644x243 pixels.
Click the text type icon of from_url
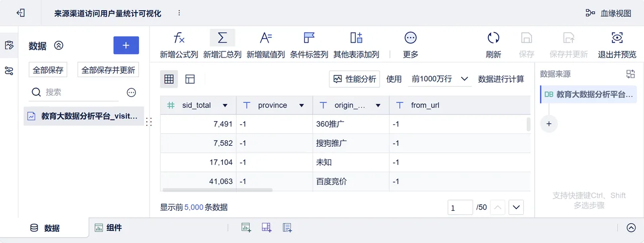coord(399,105)
